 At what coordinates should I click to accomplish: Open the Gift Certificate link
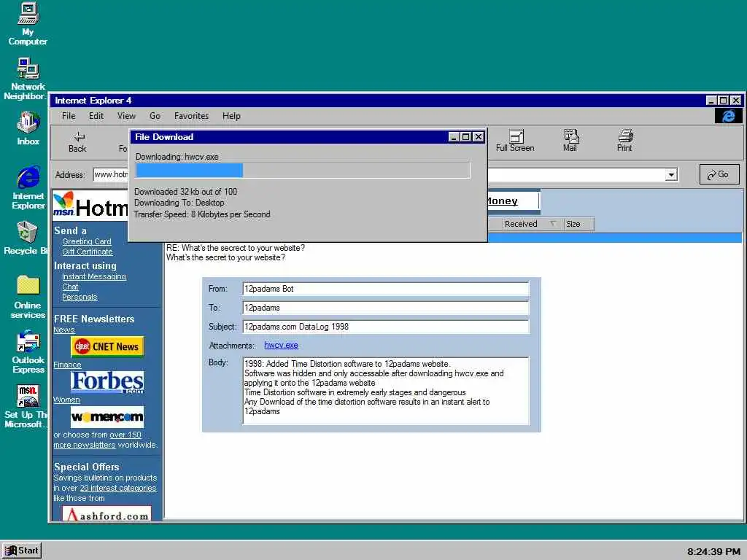point(88,252)
